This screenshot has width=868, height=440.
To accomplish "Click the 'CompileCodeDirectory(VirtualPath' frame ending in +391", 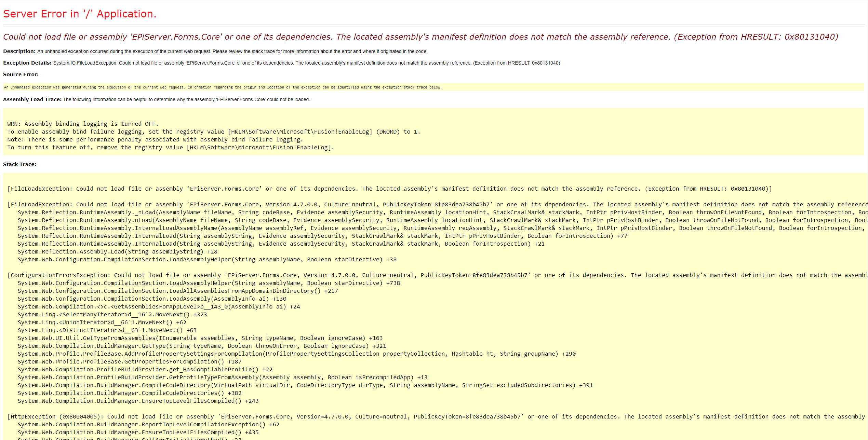I will tap(305, 385).
